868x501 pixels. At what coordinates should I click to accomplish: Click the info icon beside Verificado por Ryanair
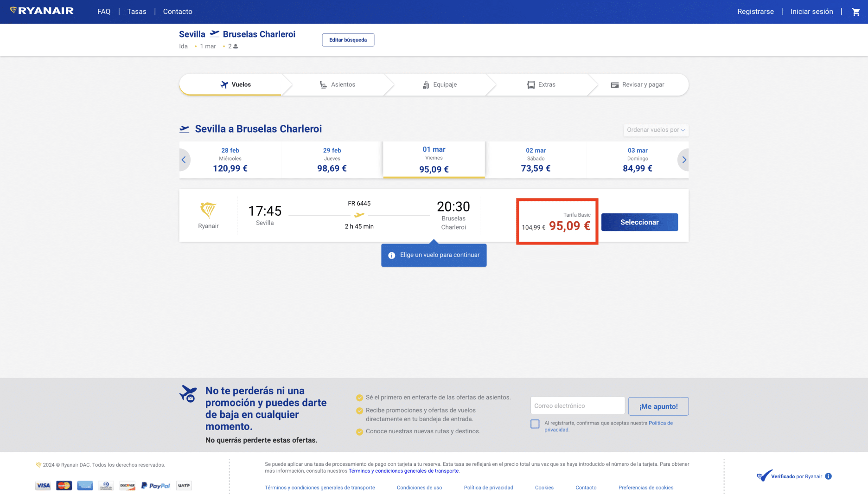[828, 476]
